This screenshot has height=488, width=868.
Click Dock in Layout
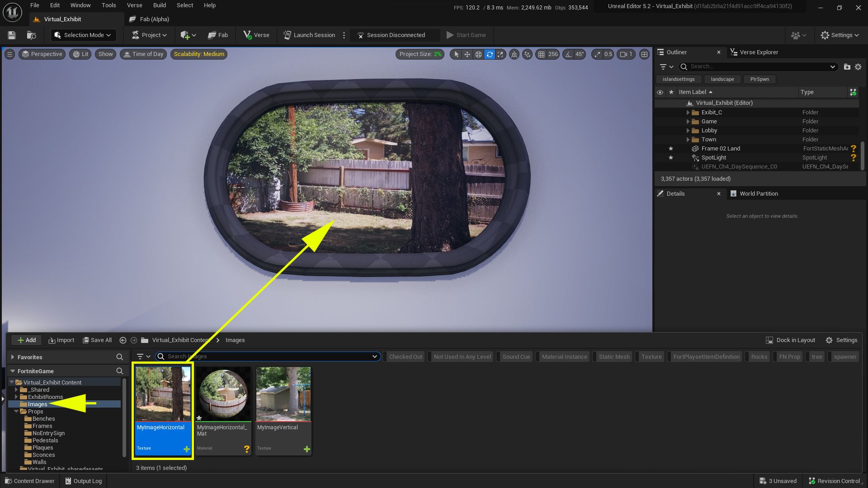[x=791, y=340]
